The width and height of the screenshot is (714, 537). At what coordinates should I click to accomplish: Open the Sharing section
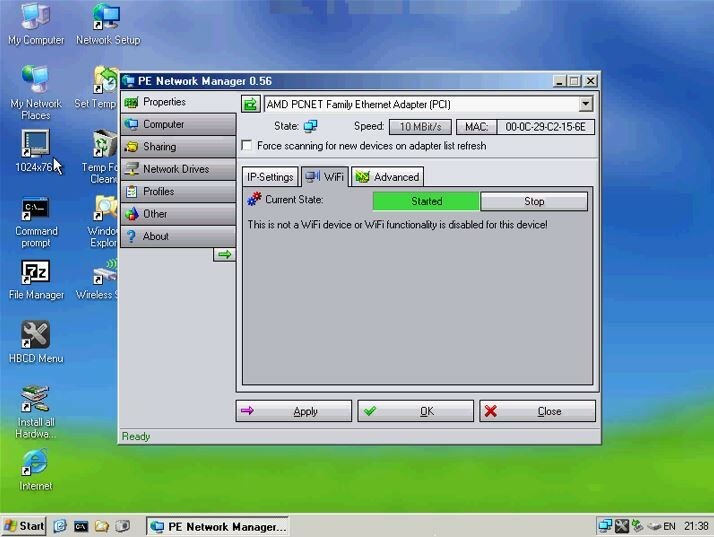178,147
